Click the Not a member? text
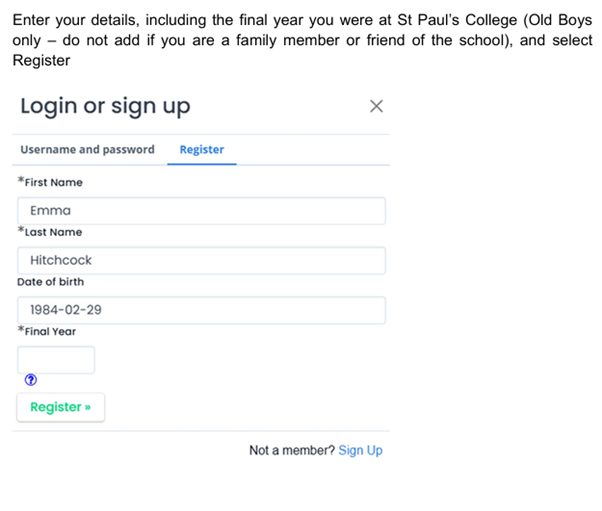This screenshot has width=602, height=511. coord(291,451)
